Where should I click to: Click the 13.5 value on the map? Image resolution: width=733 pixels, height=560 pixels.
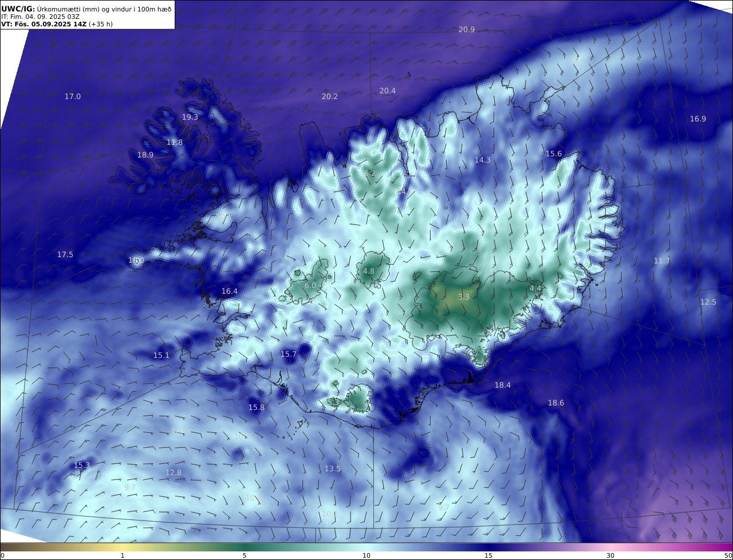click(x=333, y=469)
